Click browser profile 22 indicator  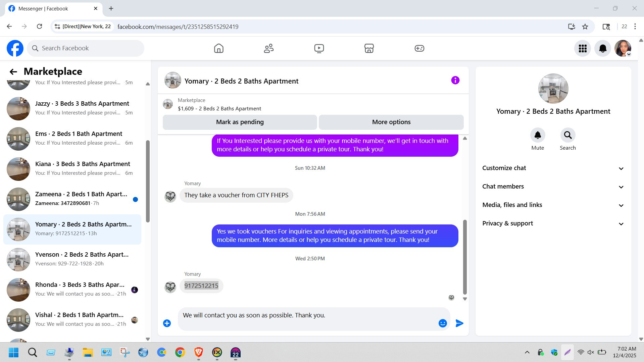(x=624, y=27)
